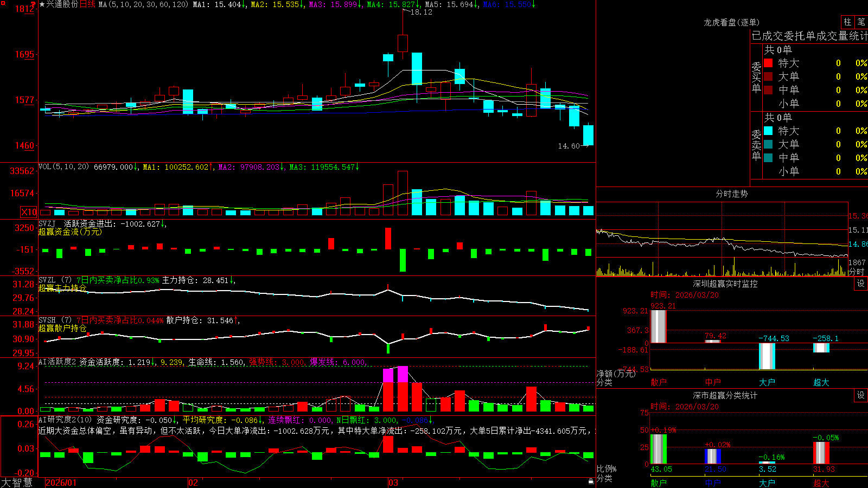The image size is (868, 488).
Task: Click the red 特大 buy-order color swatch
Action: pyautogui.click(x=768, y=63)
